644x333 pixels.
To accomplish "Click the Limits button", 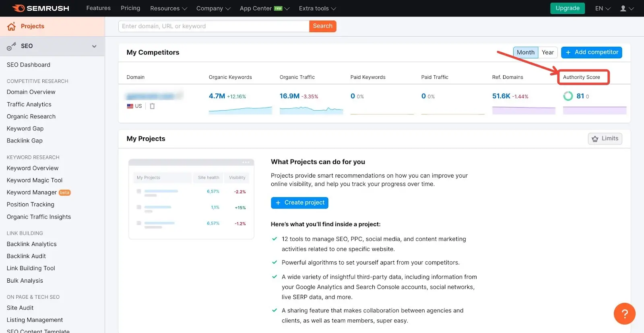I will point(605,139).
